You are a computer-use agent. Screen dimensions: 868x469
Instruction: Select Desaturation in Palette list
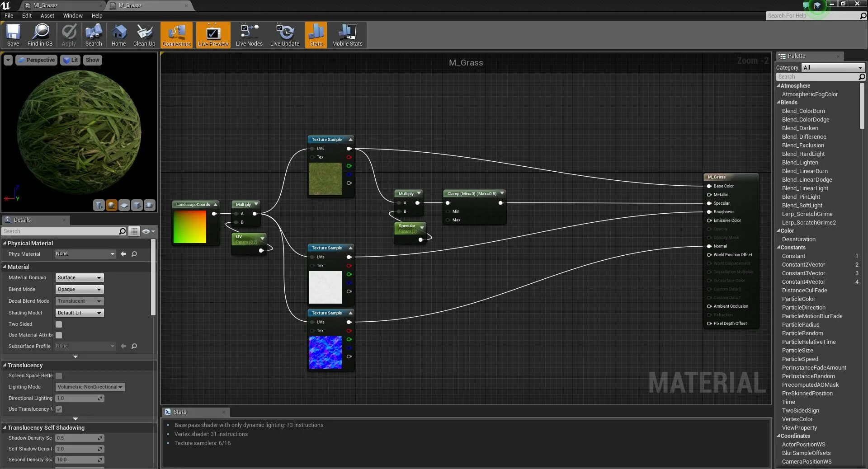click(799, 239)
